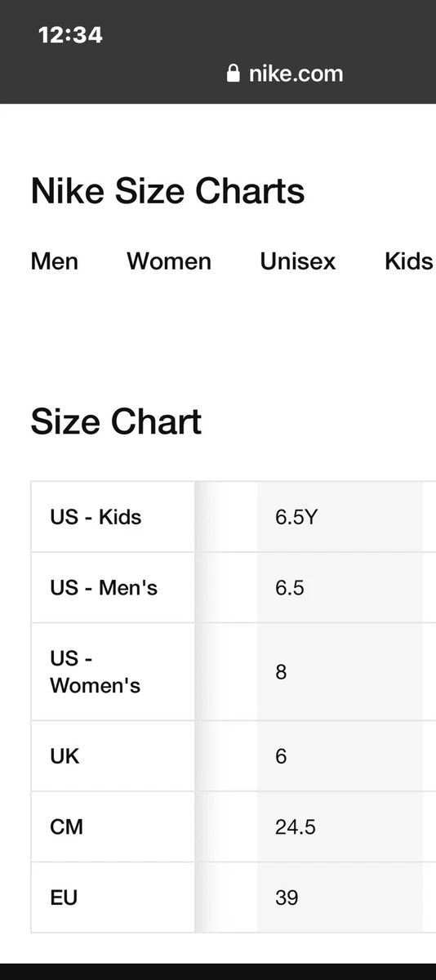Click the Size Chart heading

pyautogui.click(x=116, y=422)
